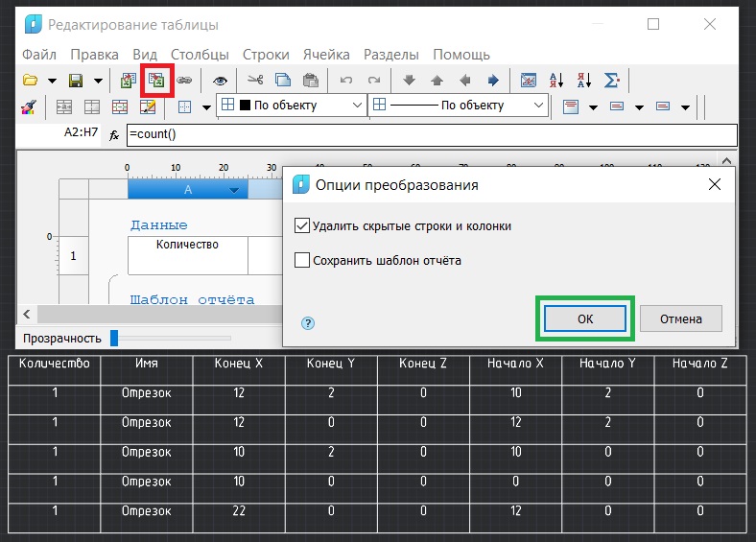
Task: Toggle the eye preview icon
Action: 220,81
